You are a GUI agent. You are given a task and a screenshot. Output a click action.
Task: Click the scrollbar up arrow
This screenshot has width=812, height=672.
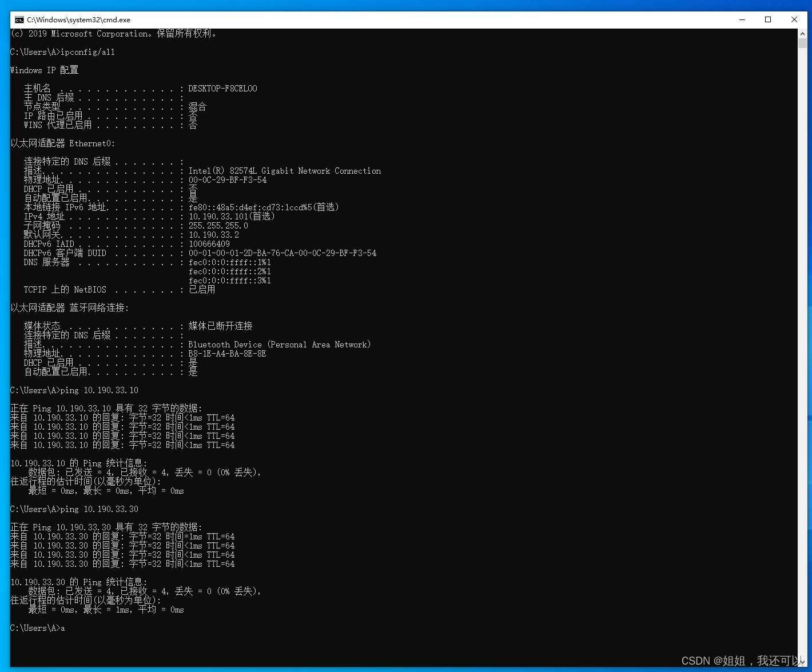pyautogui.click(x=802, y=34)
